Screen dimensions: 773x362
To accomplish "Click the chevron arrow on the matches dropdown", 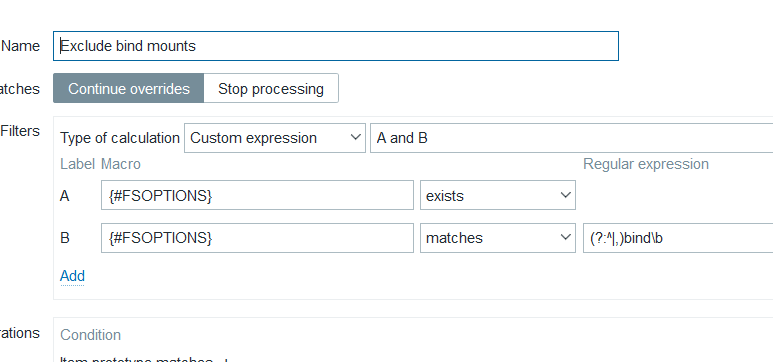I will (565, 238).
